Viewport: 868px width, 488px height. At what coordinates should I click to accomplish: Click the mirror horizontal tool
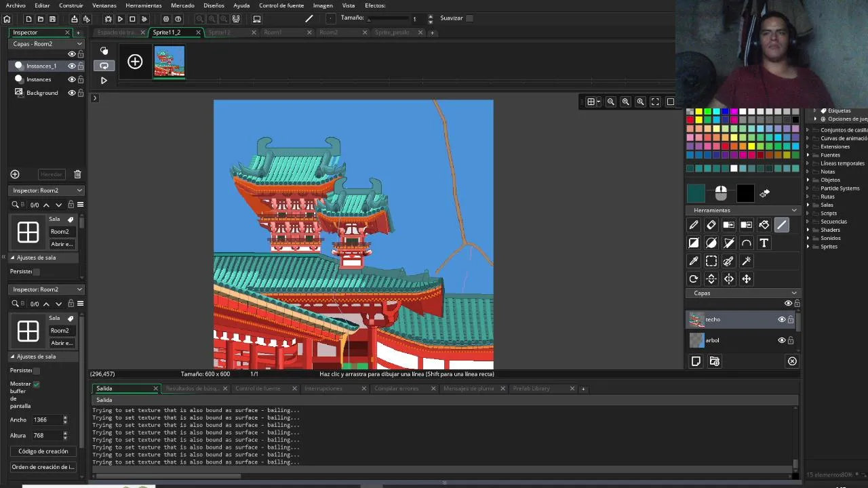click(729, 279)
